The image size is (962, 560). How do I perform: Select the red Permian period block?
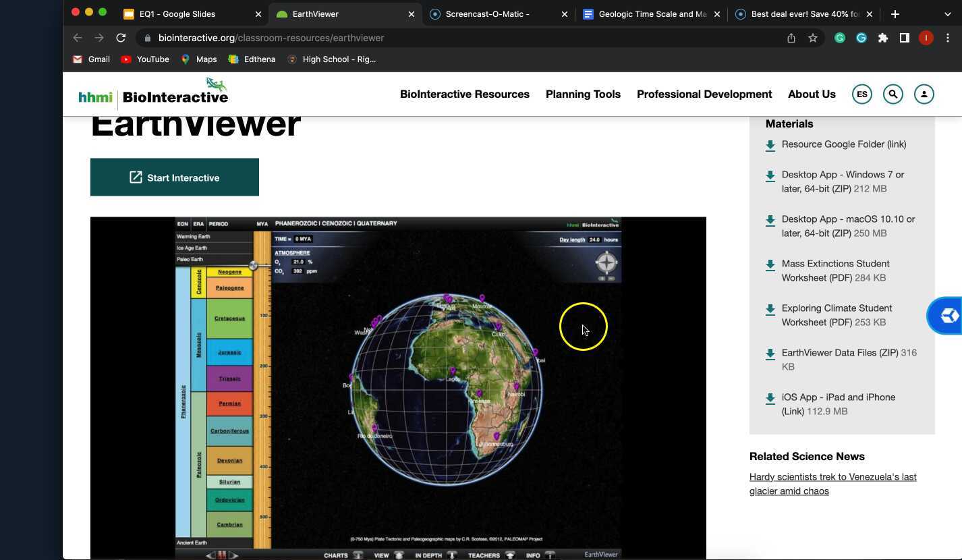pyautogui.click(x=229, y=403)
